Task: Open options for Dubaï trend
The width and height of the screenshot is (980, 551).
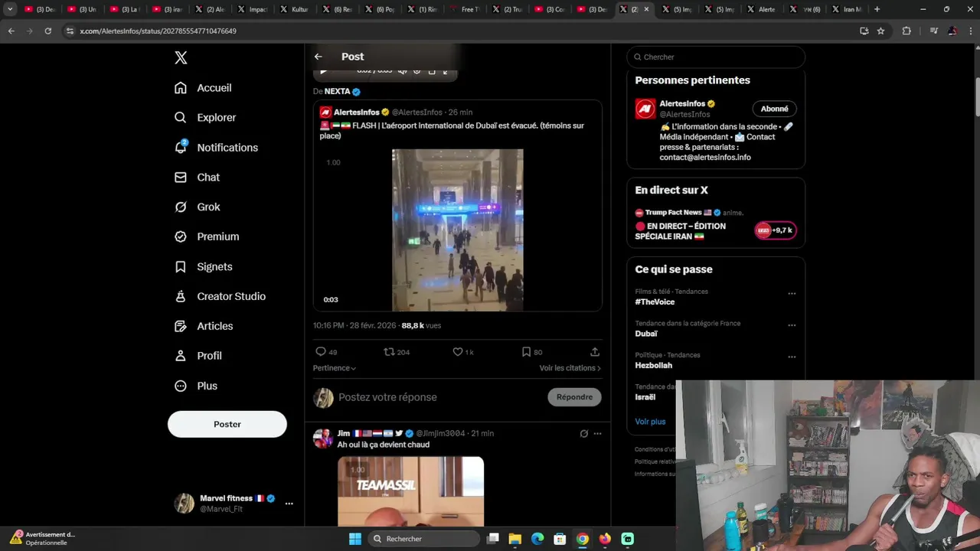Action: (792, 325)
